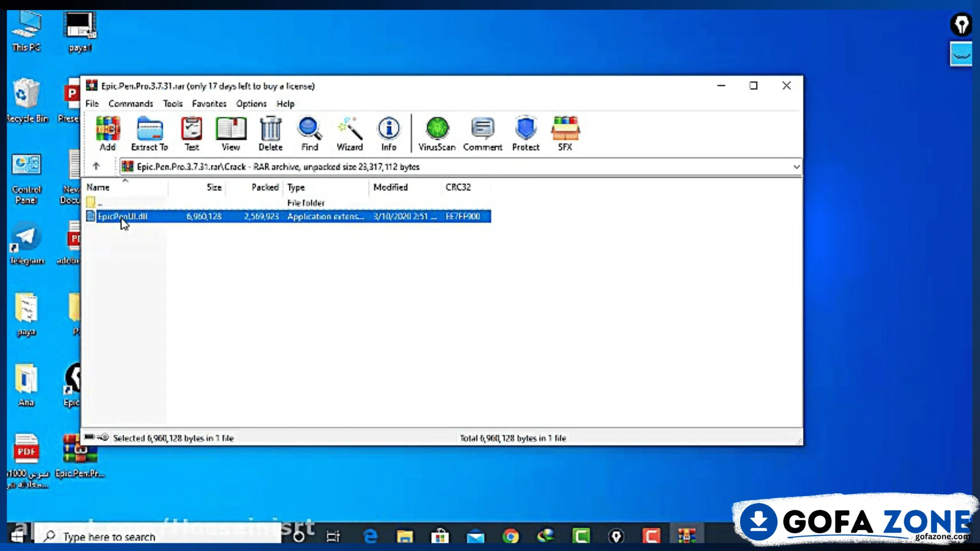Click the SFX archive icon
The image size is (980, 551).
pyautogui.click(x=565, y=134)
